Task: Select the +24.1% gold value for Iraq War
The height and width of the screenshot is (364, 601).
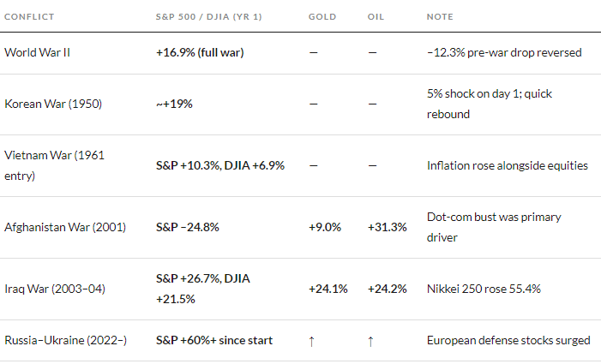Action: pos(328,289)
